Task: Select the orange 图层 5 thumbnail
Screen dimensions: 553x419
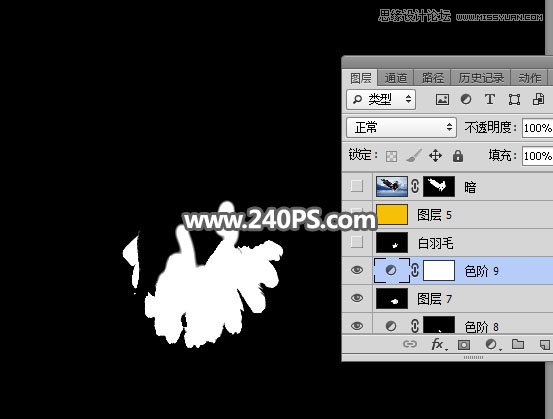Action: tap(392, 214)
